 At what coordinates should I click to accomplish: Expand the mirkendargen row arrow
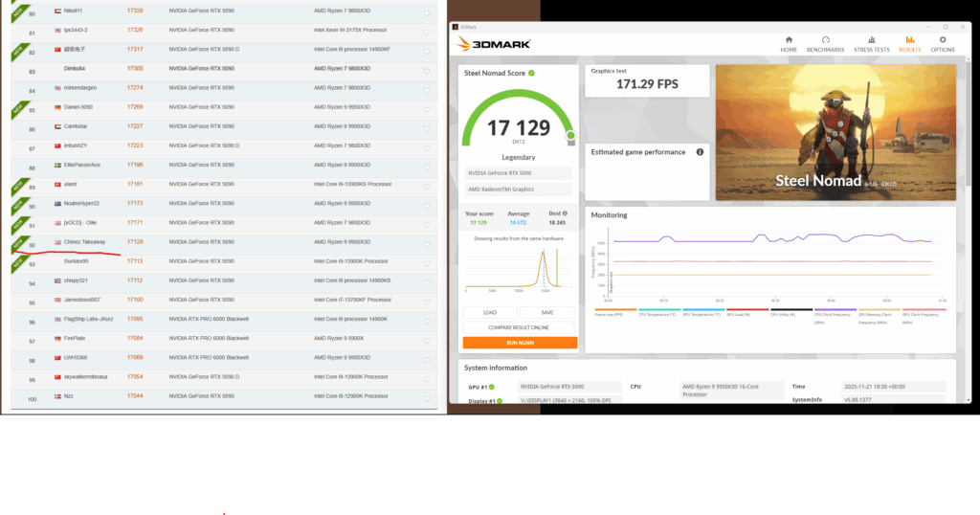pyautogui.click(x=427, y=91)
